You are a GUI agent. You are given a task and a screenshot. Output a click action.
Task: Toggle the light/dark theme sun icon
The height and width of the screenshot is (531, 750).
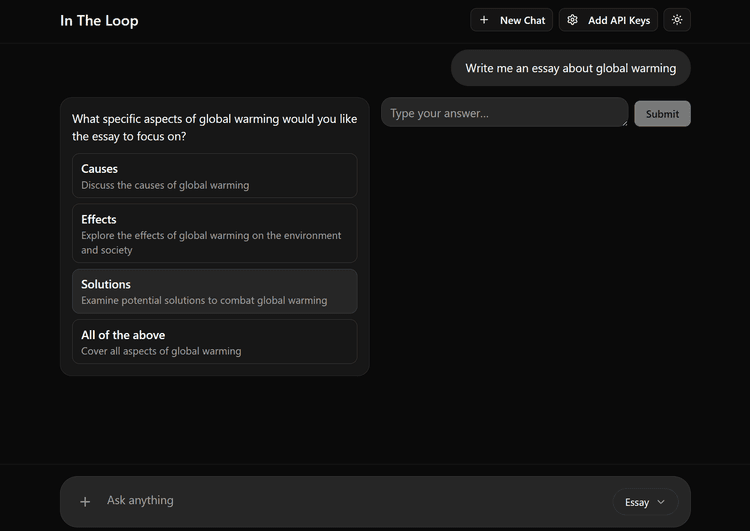click(677, 20)
